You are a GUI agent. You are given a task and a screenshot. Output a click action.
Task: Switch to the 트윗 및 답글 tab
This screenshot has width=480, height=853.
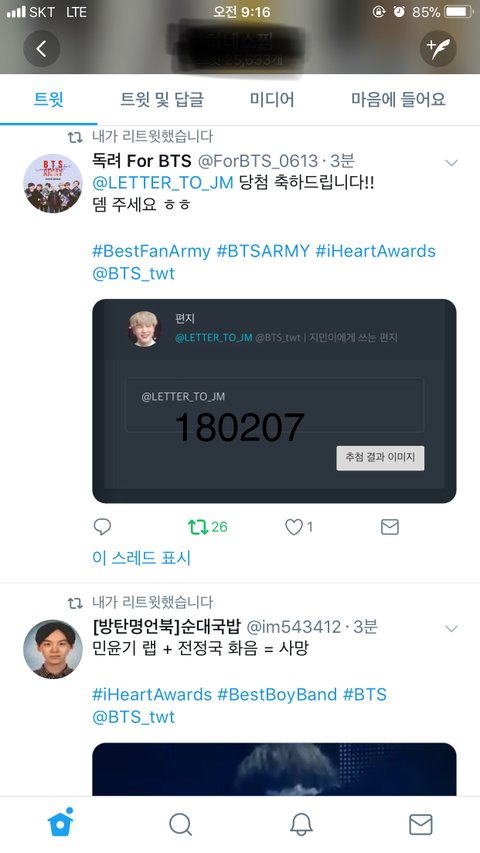[162, 100]
